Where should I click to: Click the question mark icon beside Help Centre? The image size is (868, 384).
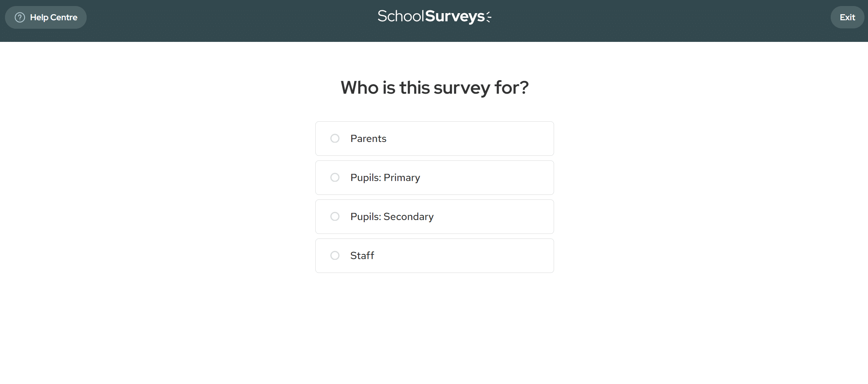point(20,17)
